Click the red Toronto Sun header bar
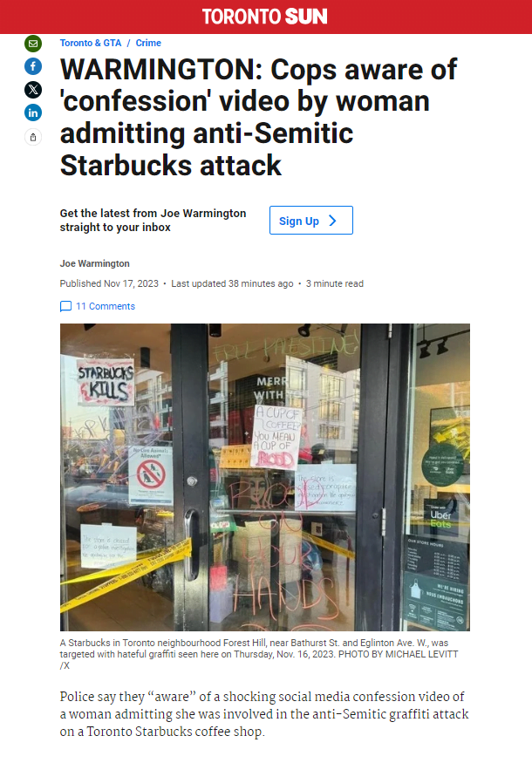The image size is (532, 763). pyautogui.click(x=266, y=17)
